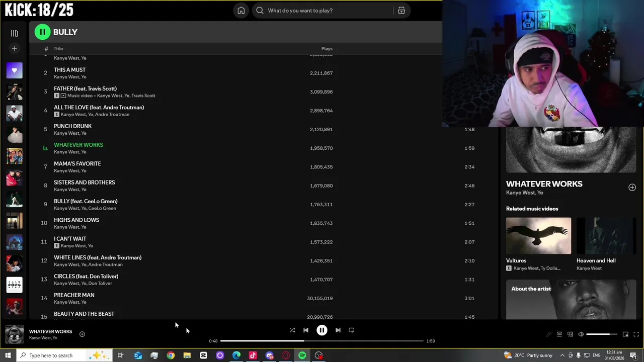The height and width of the screenshot is (362, 644).
Task: Open Task View on the taskbar
Action: [121, 355]
